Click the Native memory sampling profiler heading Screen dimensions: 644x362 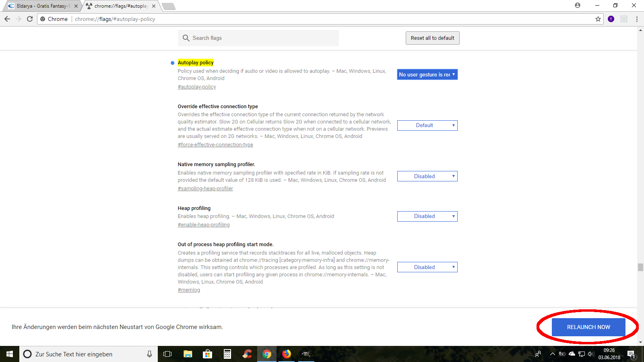[217, 165]
